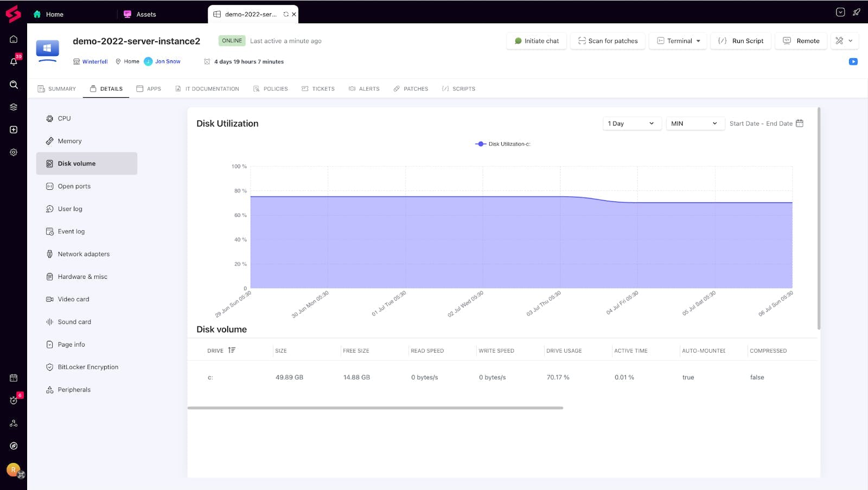Click the rocket icon at top right
Image resolution: width=868 pixels, height=490 pixels.
(x=857, y=12)
